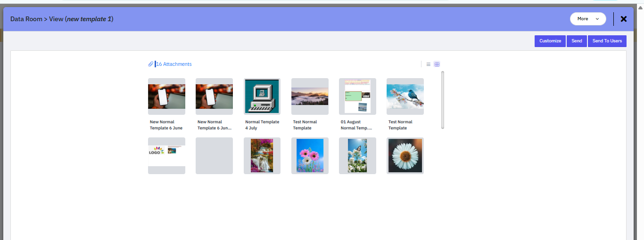Click the attachments panel vertical scrollbar
The height and width of the screenshot is (240, 644).
point(443,99)
